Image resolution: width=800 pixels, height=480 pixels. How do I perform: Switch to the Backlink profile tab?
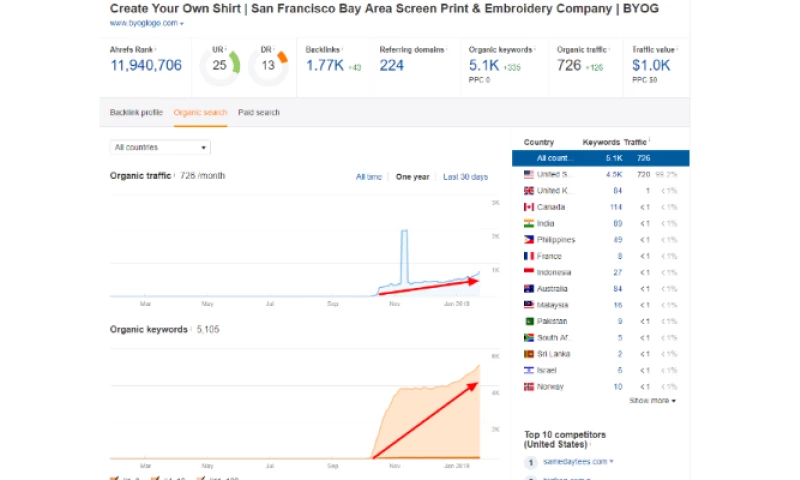[x=137, y=112]
